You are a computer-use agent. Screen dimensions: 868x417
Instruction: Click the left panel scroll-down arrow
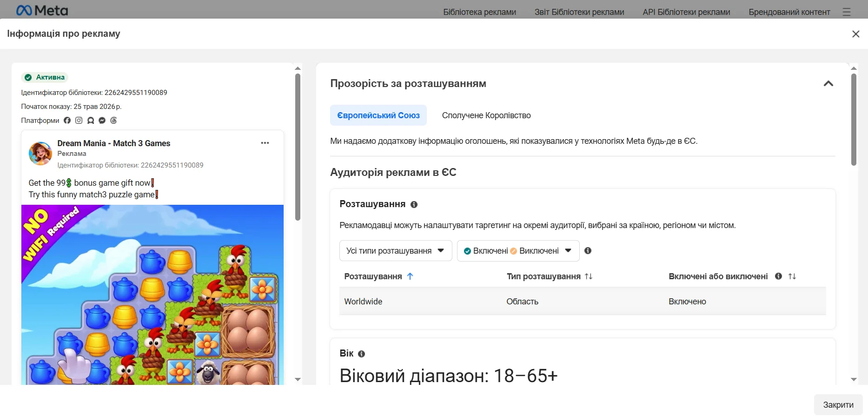coord(298,380)
